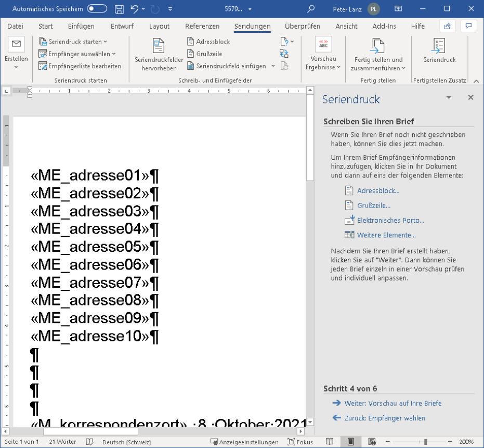
Task: Click Empfängerliste bearbeiten
Action: pos(80,66)
